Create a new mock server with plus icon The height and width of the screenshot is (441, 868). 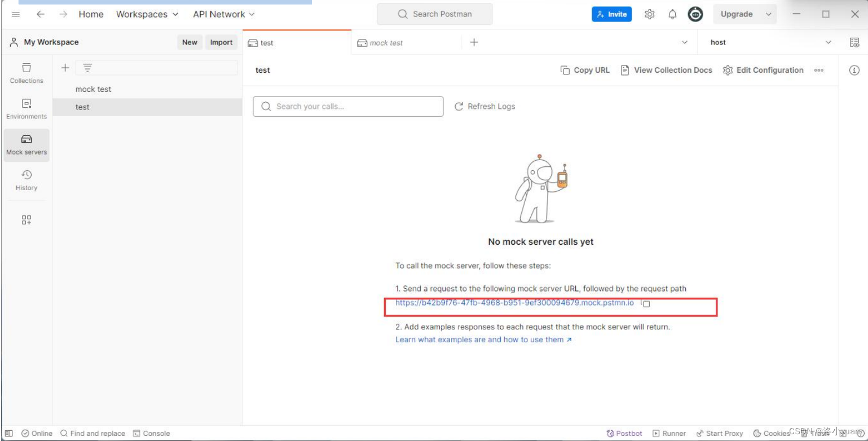coord(65,68)
